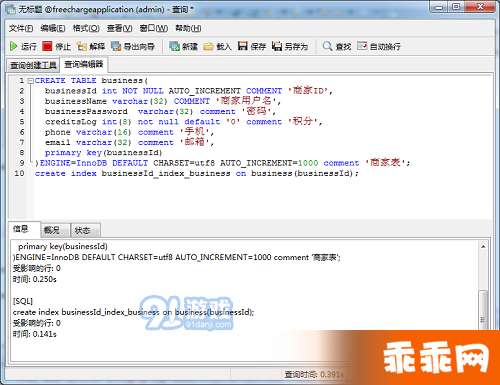Click the green Run (运行) icon

[x=13, y=46]
